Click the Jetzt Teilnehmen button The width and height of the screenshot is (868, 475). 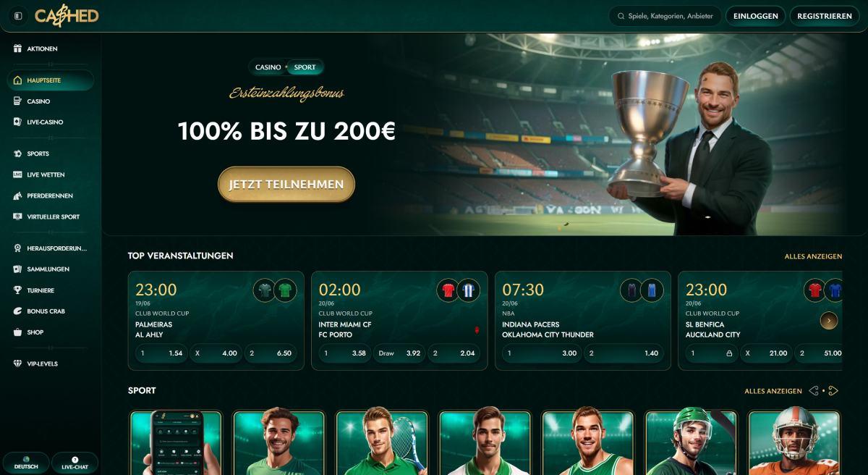click(286, 185)
